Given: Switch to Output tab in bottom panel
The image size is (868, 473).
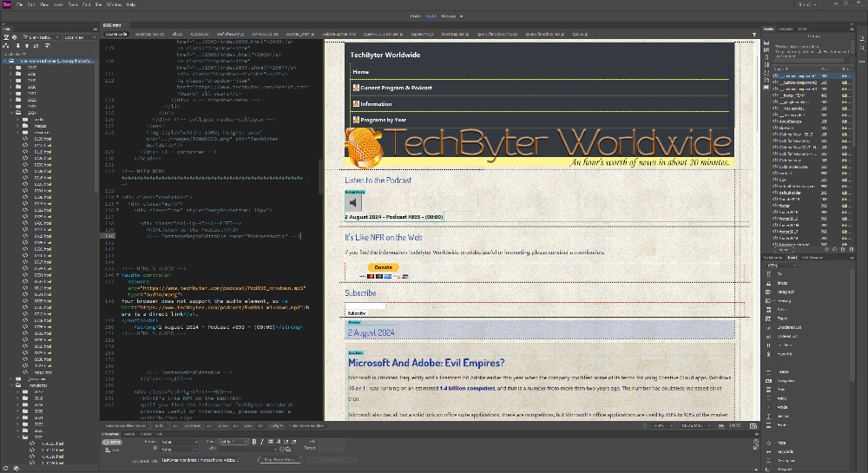Looking at the screenshot, I should [146, 434].
